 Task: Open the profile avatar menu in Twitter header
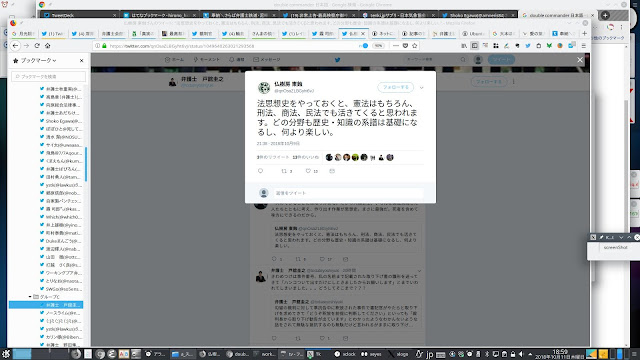pos(478,60)
